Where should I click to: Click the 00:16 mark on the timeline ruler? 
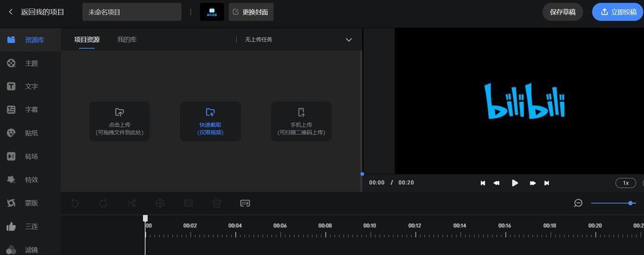504,226
